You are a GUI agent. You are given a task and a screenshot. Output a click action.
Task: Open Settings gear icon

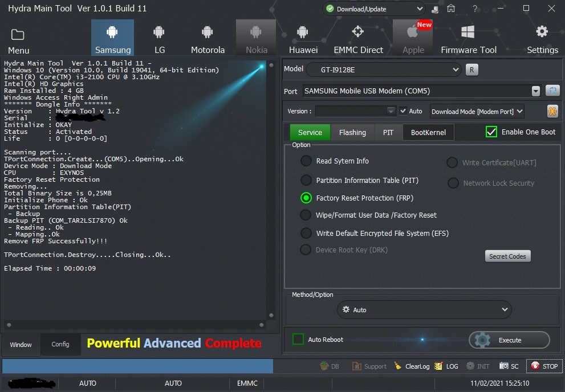click(542, 32)
